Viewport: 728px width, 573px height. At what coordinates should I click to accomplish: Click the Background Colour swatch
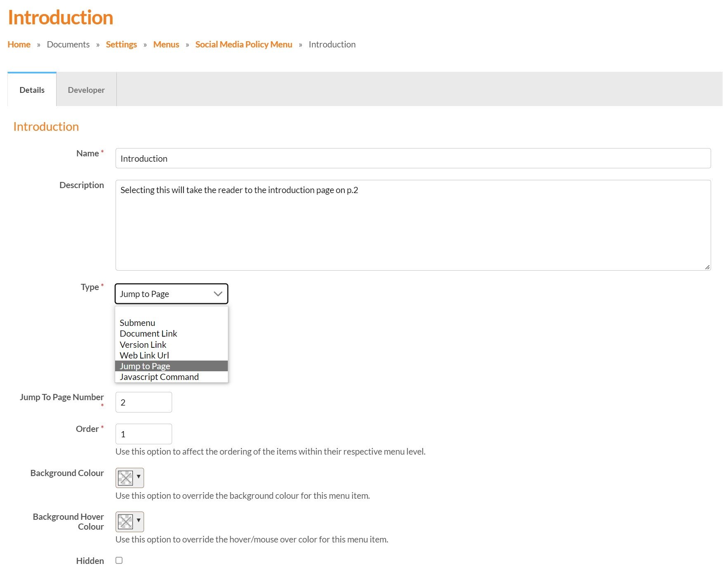point(125,478)
